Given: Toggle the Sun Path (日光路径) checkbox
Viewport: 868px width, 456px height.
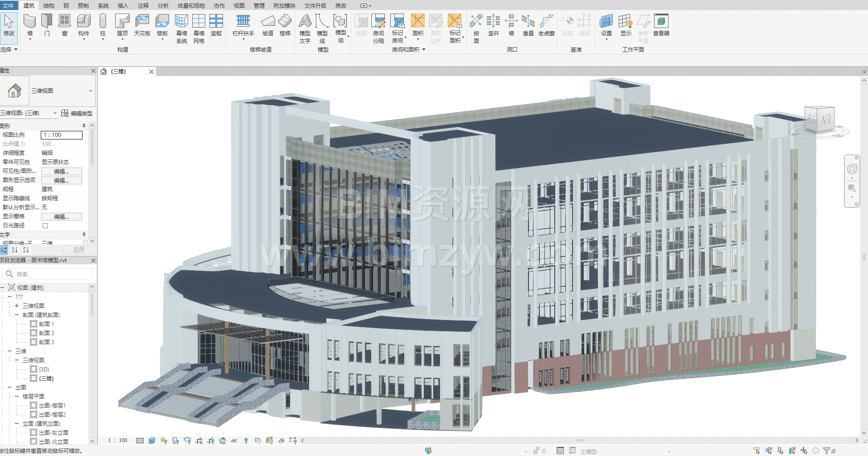Looking at the screenshot, I should coord(45,226).
